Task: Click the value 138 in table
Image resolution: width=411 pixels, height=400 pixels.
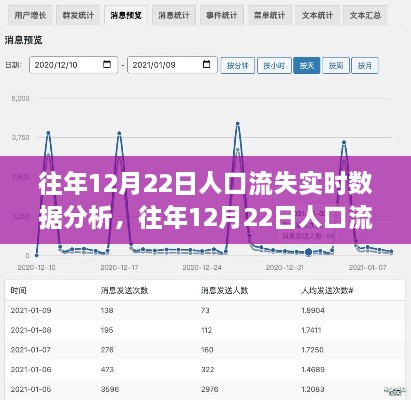Action: point(107,310)
